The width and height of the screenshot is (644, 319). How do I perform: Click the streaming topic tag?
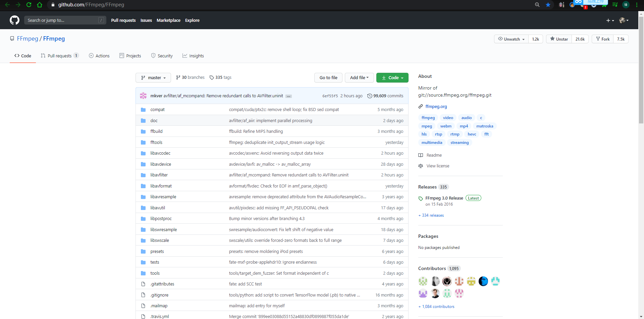tap(460, 143)
